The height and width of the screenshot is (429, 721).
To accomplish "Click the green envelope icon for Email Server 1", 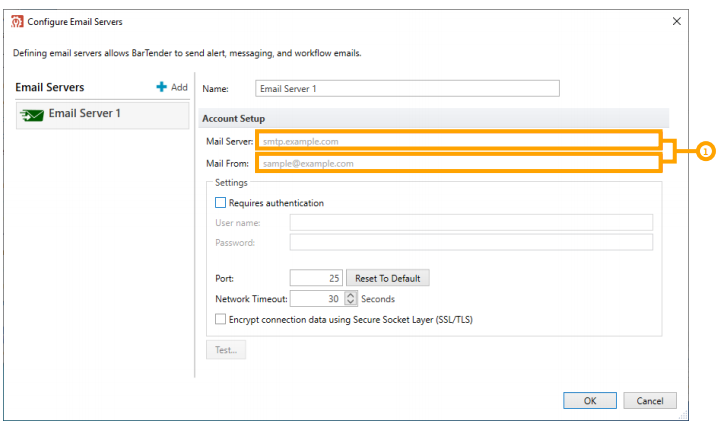I will (x=32, y=115).
